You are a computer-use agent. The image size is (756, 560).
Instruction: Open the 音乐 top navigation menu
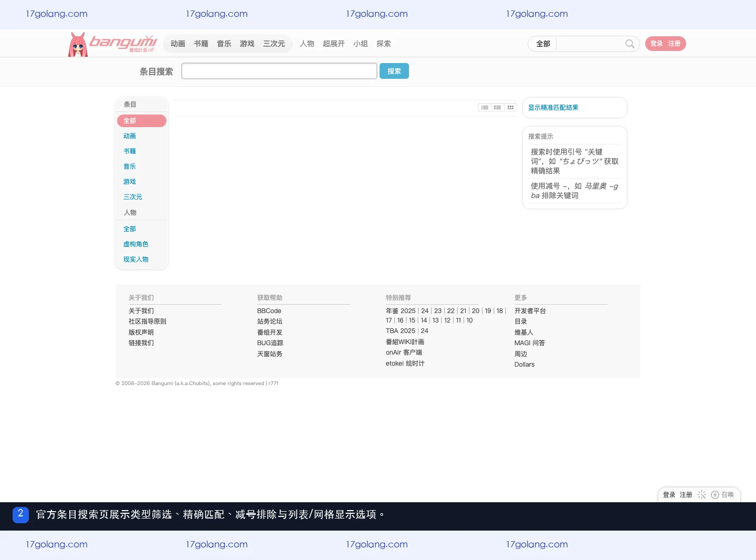[x=224, y=44]
